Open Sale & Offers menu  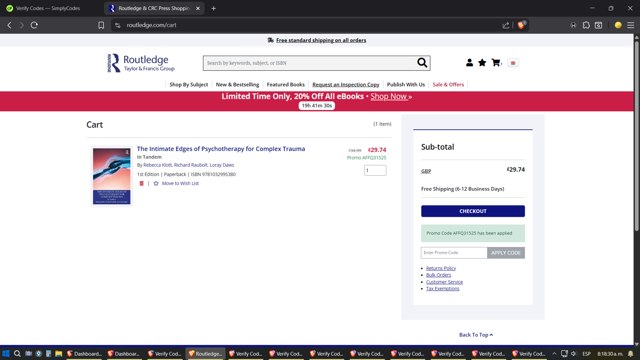tap(448, 84)
